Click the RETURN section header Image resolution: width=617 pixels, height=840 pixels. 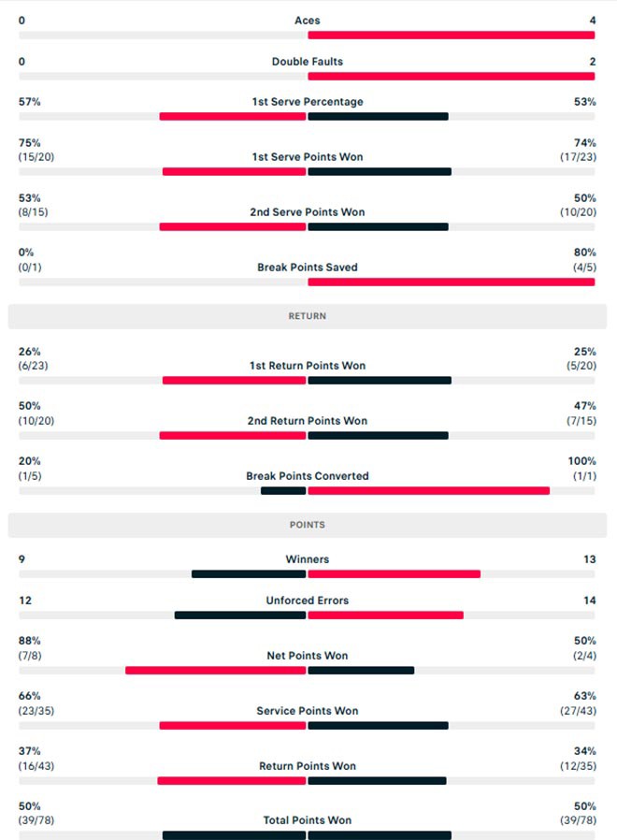308,316
